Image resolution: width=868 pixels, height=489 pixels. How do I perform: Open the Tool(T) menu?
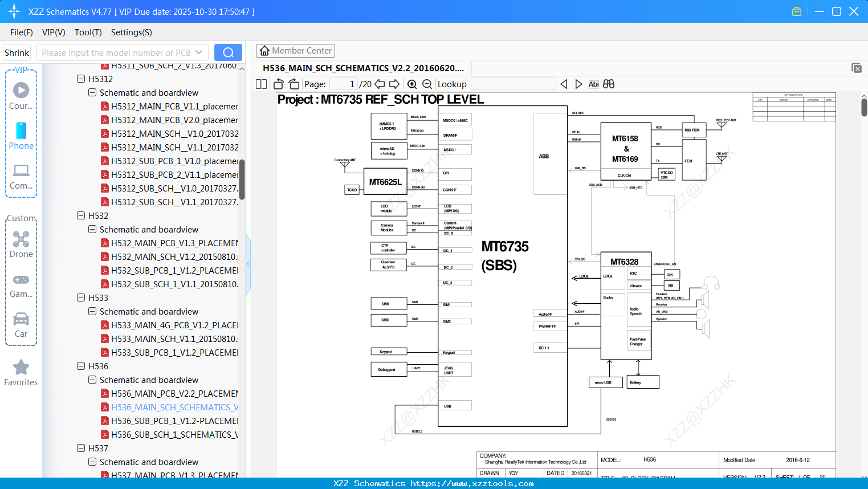pos(88,32)
